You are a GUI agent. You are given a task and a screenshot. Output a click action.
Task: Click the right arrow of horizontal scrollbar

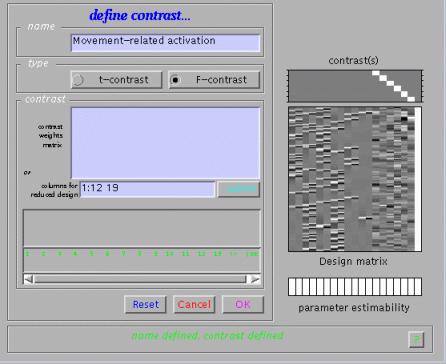[x=255, y=279]
